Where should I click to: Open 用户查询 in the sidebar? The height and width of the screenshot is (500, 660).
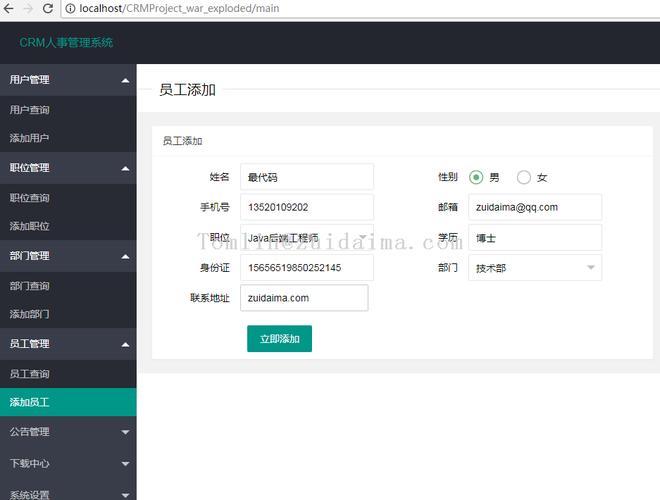(x=68, y=110)
